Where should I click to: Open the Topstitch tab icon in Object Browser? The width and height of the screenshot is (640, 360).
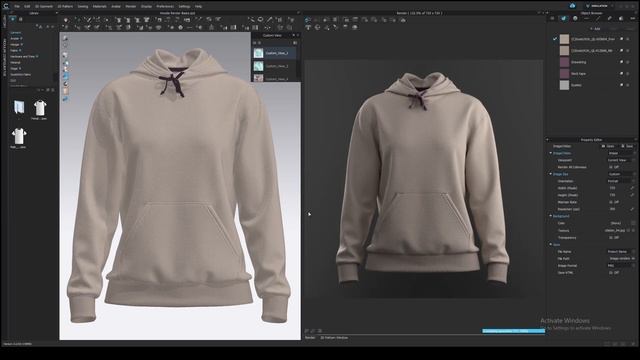point(598,19)
